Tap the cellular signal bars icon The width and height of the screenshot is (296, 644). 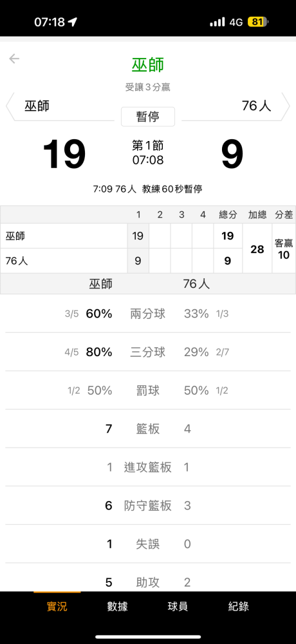[217, 22]
